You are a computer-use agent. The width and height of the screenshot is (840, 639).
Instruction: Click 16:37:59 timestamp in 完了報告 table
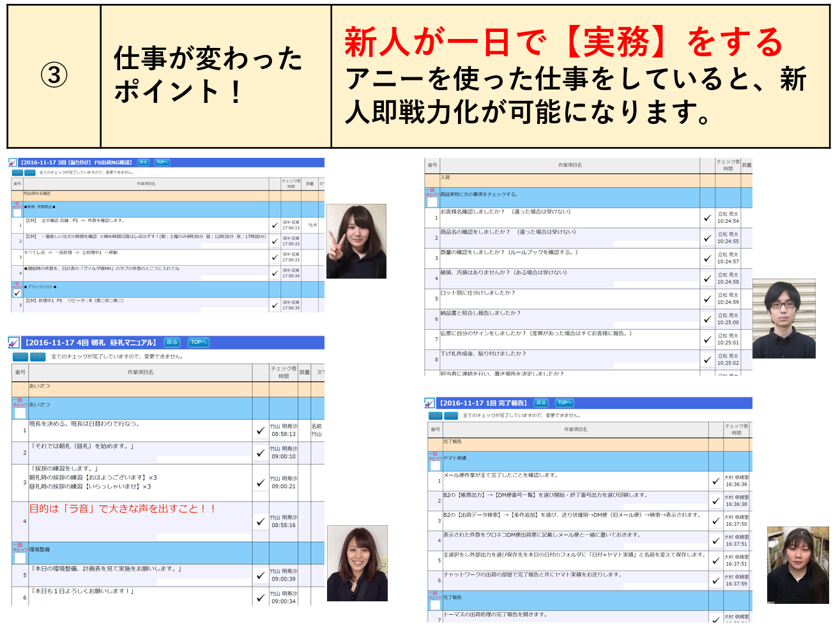point(737,583)
